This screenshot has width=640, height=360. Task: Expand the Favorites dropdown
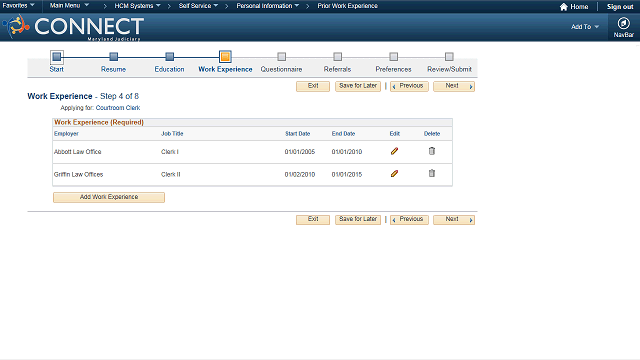tap(18, 6)
